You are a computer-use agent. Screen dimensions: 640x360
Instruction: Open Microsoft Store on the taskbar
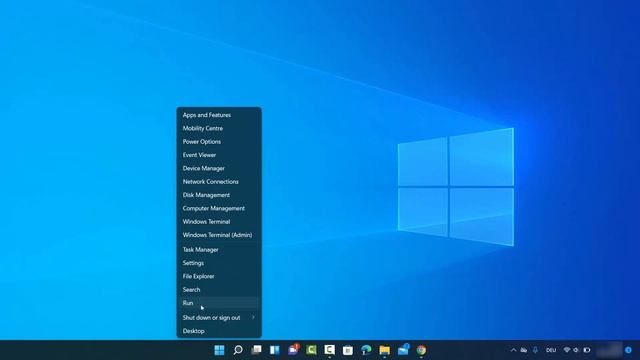pyautogui.click(x=348, y=350)
